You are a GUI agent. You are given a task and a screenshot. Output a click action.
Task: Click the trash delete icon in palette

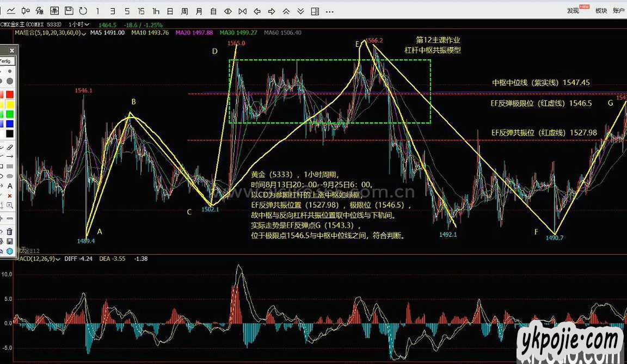click(10, 232)
